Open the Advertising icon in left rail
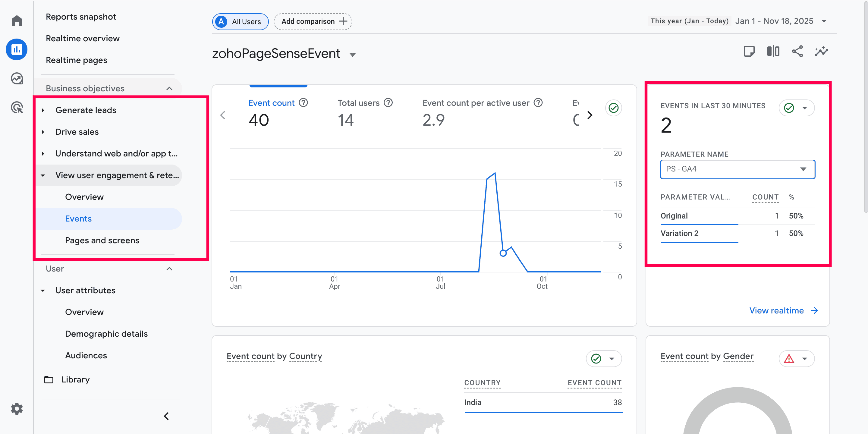 coord(17,108)
